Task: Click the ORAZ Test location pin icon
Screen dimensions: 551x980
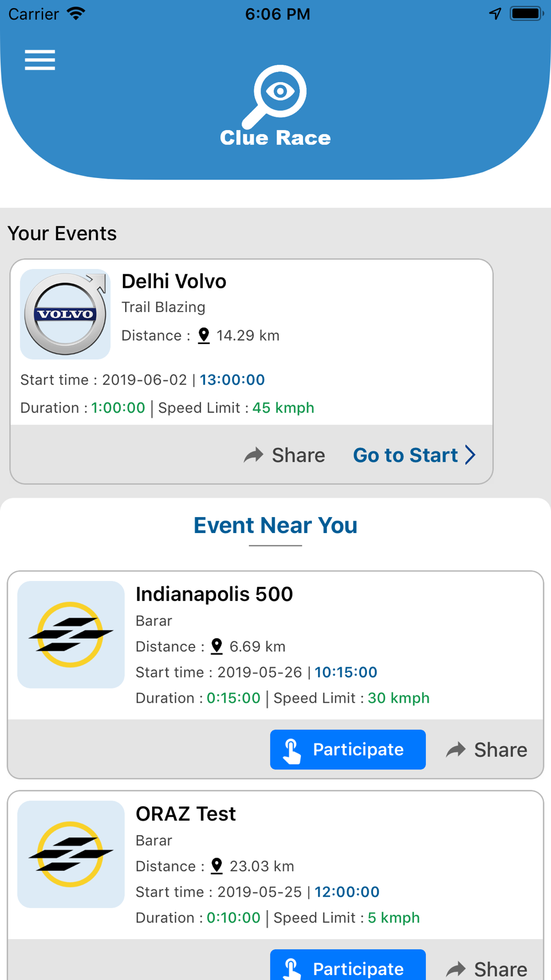Action: click(x=217, y=866)
